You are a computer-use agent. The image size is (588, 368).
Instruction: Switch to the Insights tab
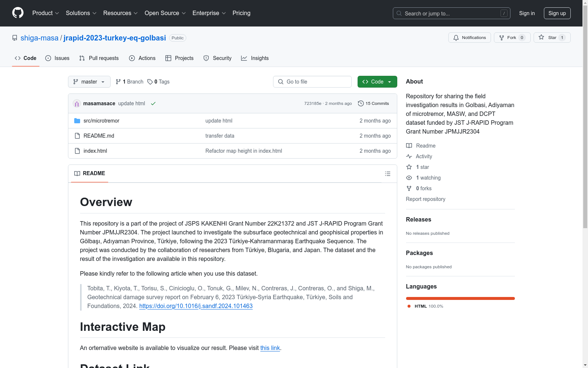click(x=255, y=58)
